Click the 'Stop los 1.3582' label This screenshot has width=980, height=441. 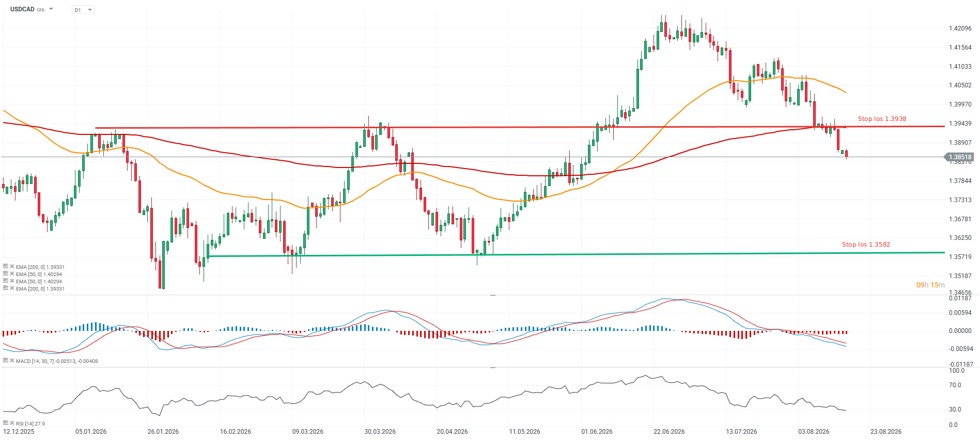[x=866, y=245]
